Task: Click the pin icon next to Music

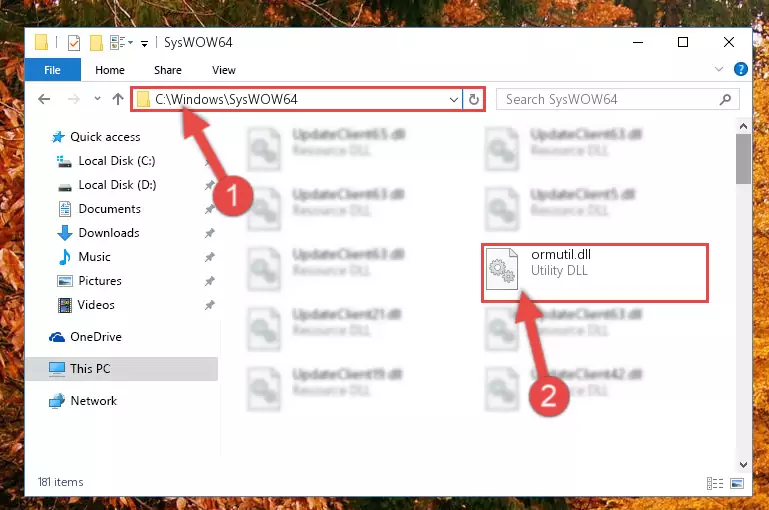Action: coord(209,257)
